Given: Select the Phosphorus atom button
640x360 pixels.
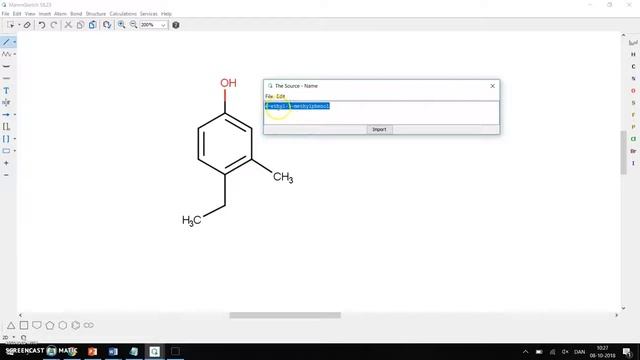Looking at the screenshot, I should click(x=633, y=127).
